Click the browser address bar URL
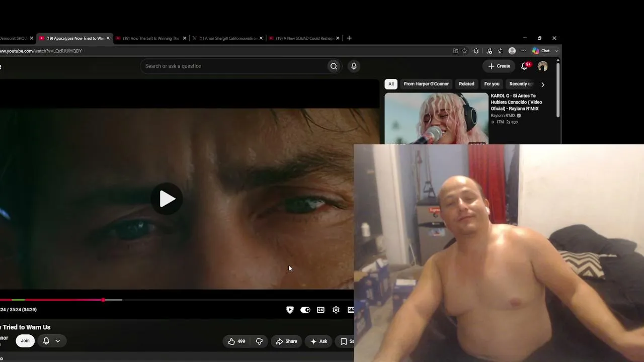The image size is (644, 362). (41, 51)
